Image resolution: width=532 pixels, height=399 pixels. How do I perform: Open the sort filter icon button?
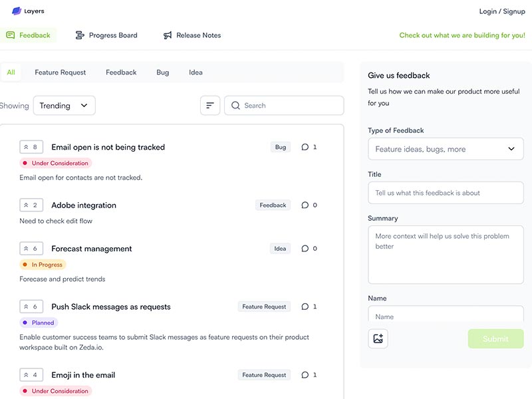[210, 106]
